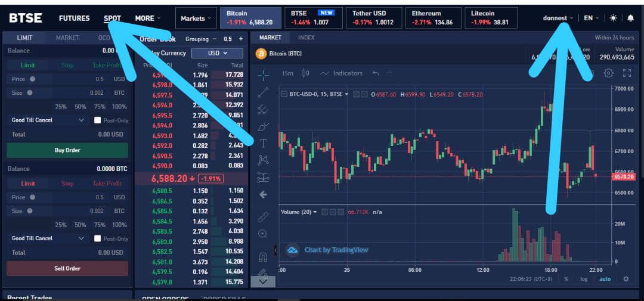
Task: Click the sell Price info icon
Action: coord(32,197)
